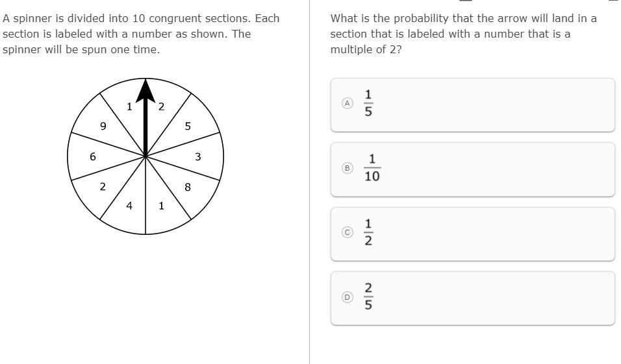Click the spinner section labeled 9

(x=103, y=126)
